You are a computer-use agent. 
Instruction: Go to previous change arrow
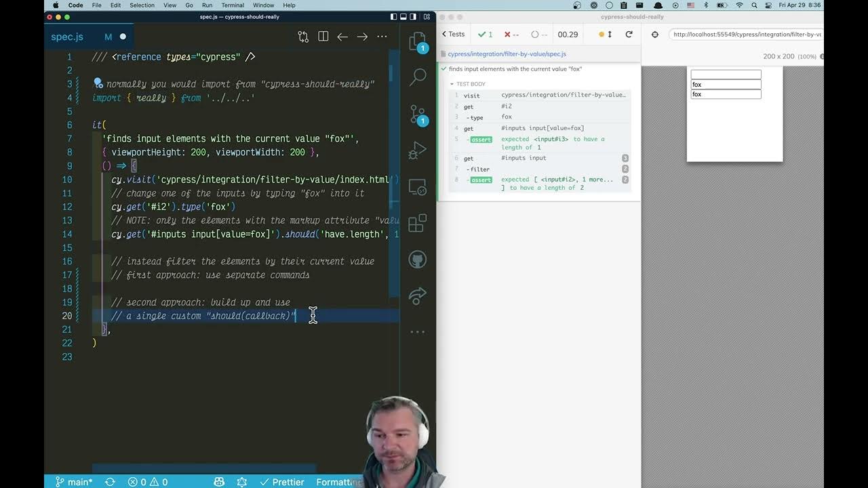(342, 37)
